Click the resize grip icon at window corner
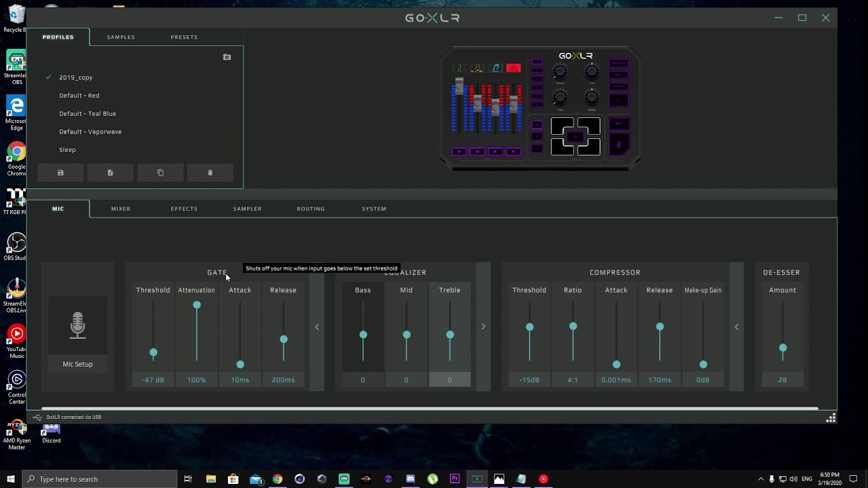This screenshot has width=868, height=488. click(x=831, y=418)
